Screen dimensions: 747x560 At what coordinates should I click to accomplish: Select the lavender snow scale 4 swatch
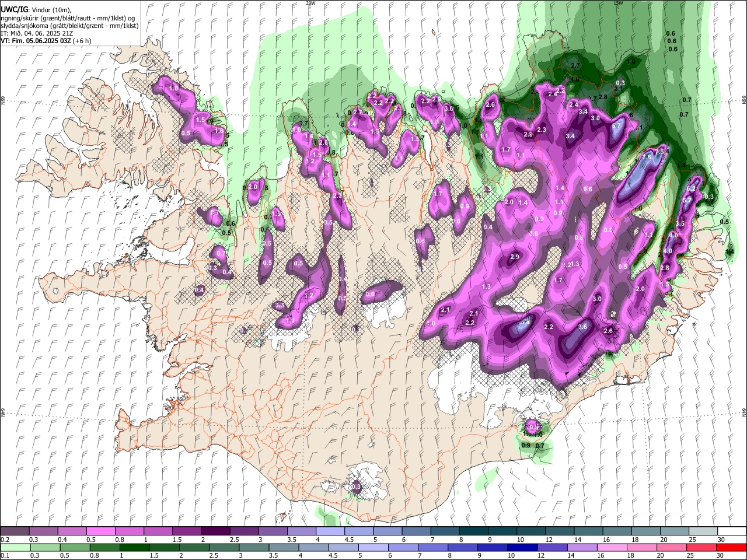tap(330, 531)
